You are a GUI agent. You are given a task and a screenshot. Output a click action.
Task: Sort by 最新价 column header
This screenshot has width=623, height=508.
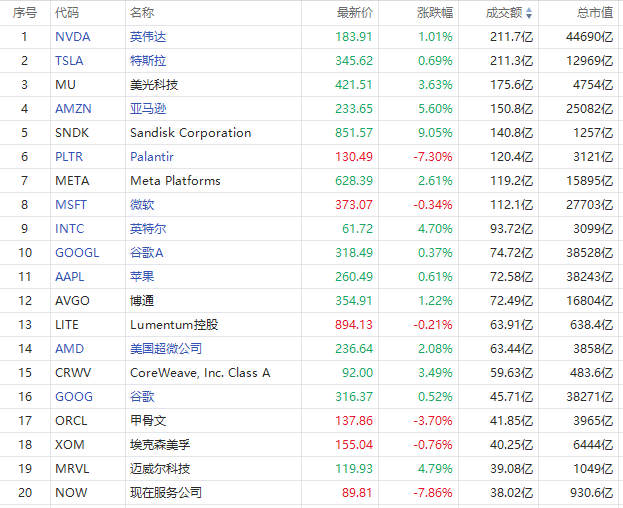tap(355, 13)
